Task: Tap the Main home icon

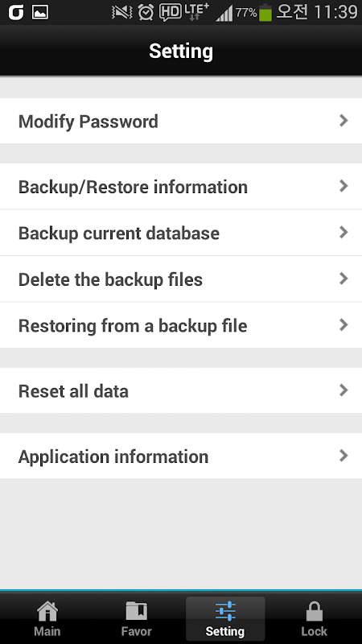Action: (47, 611)
